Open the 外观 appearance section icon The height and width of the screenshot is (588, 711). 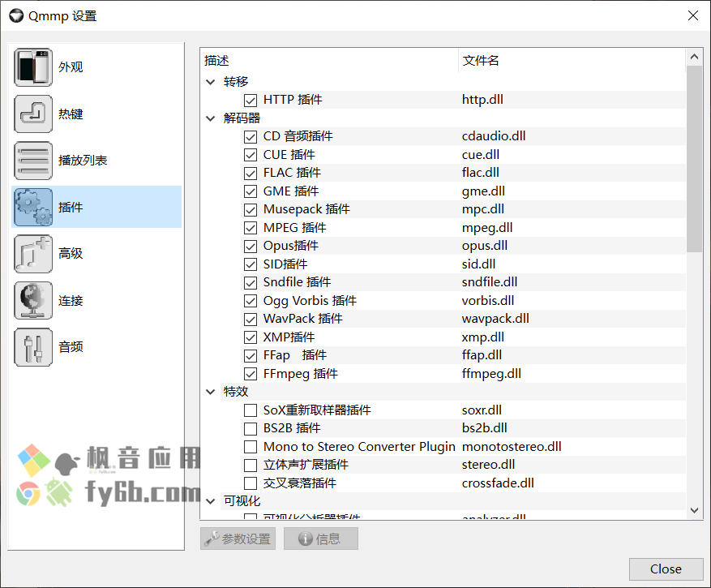click(x=33, y=67)
